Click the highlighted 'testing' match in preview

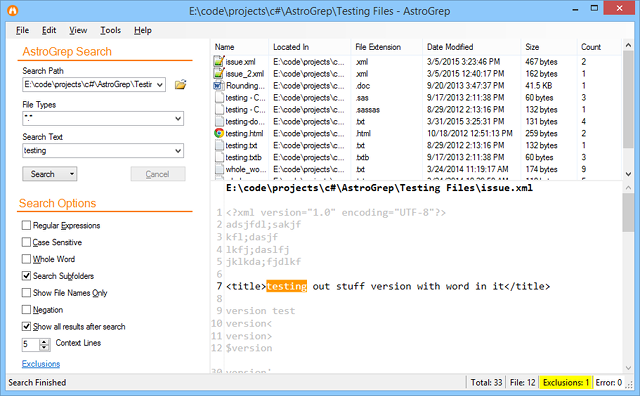click(x=287, y=286)
